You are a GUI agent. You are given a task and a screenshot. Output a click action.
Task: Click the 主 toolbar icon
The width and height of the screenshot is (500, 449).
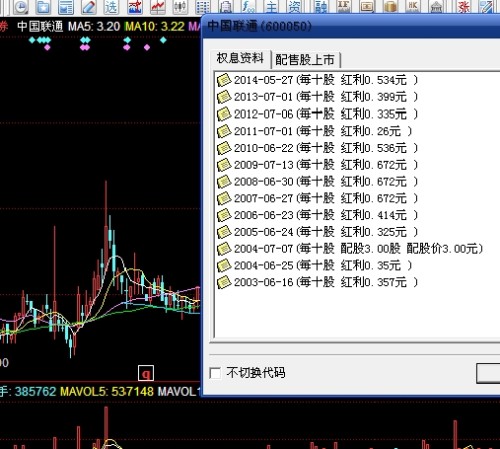[x=271, y=7]
